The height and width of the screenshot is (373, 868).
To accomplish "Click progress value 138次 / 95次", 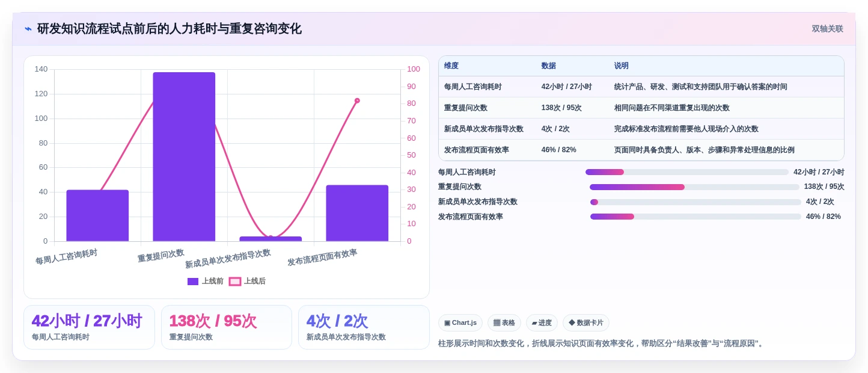I will pyautogui.click(x=824, y=187).
